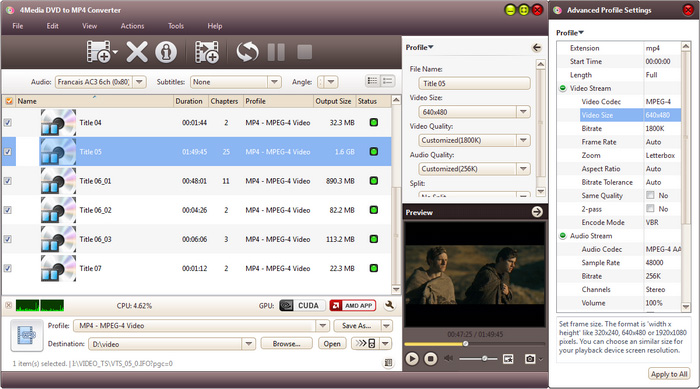Click the Title 05 status green indicator
The width and height of the screenshot is (700, 389).
pos(374,151)
